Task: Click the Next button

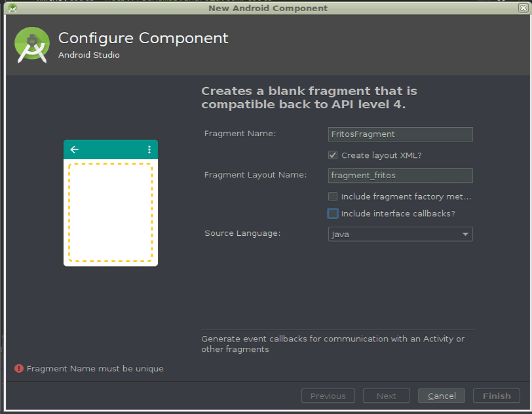Action: coord(387,396)
